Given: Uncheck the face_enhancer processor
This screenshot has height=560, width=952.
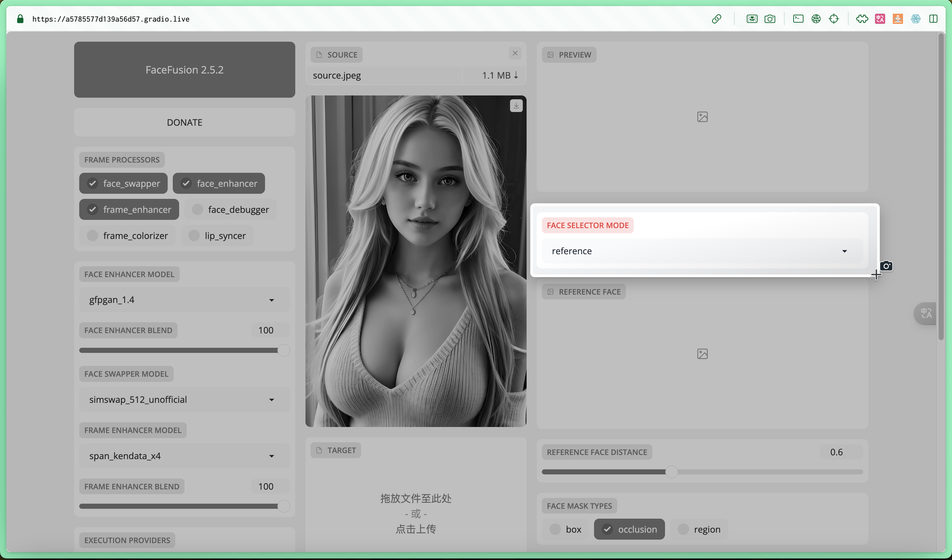Looking at the screenshot, I should click(x=219, y=183).
